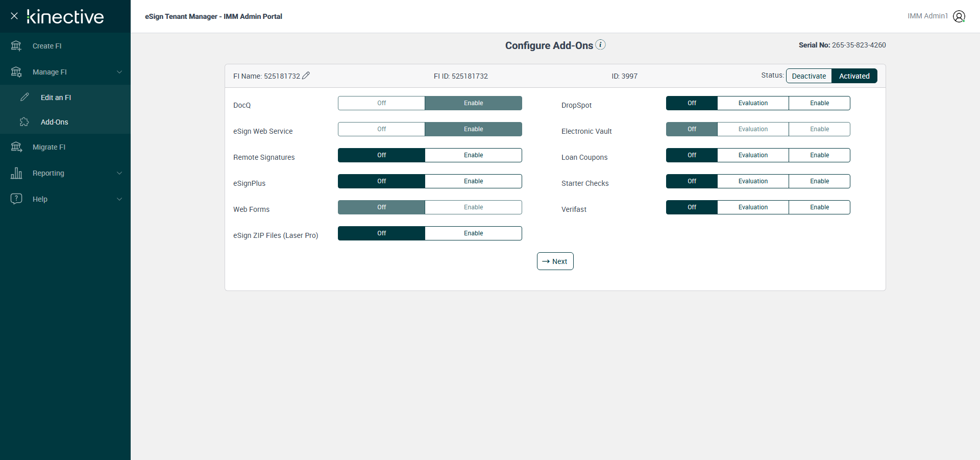Click the Serial No 265-35-823-4260 text

(x=842, y=45)
